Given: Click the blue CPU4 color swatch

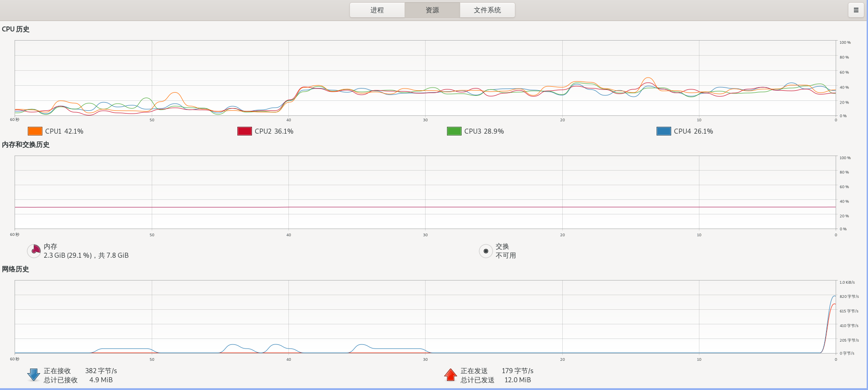Looking at the screenshot, I should pos(664,131).
